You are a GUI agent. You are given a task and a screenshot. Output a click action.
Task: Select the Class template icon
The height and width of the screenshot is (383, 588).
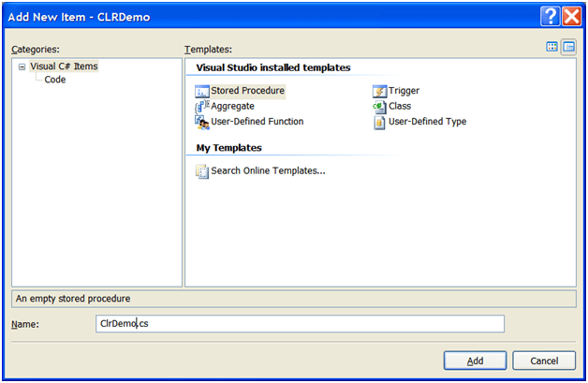[379, 107]
